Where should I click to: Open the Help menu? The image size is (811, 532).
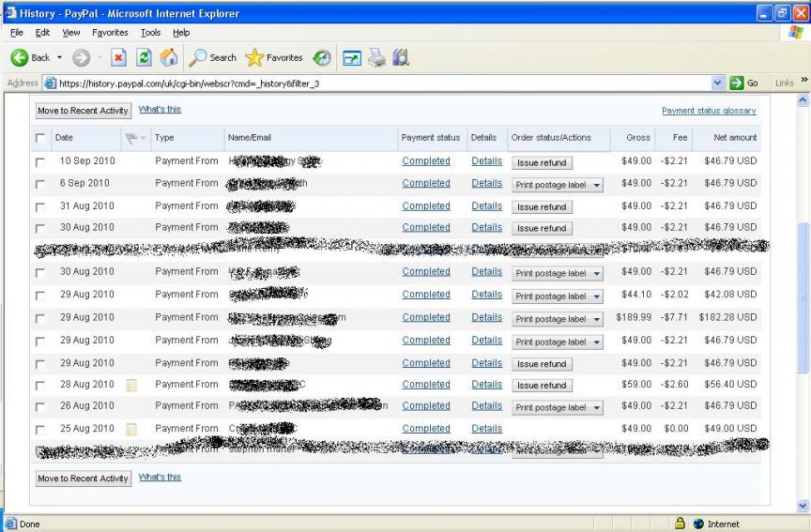click(x=181, y=33)
